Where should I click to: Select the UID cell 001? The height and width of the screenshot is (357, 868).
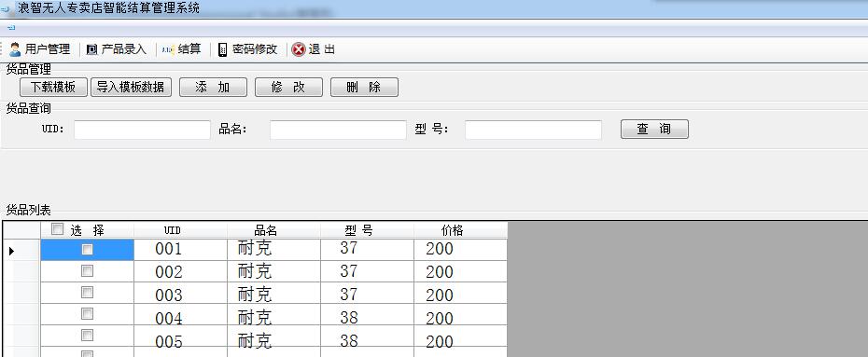point(180,250)
